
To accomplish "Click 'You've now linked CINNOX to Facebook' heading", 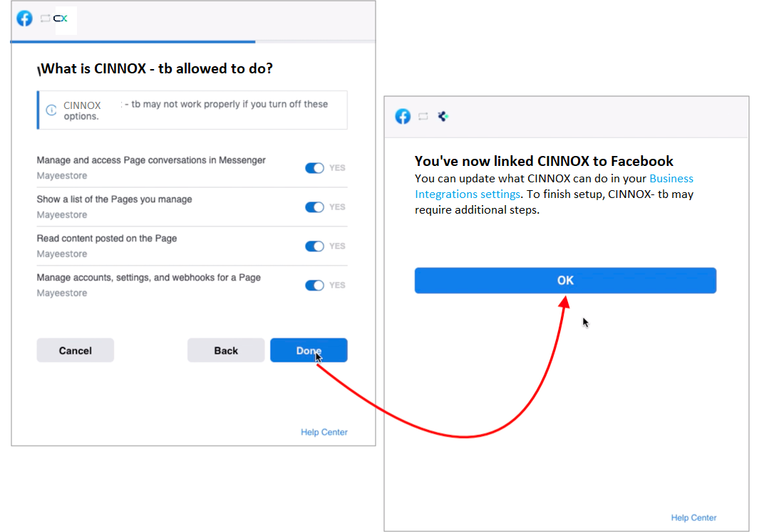I will click(x=544, y=160).
